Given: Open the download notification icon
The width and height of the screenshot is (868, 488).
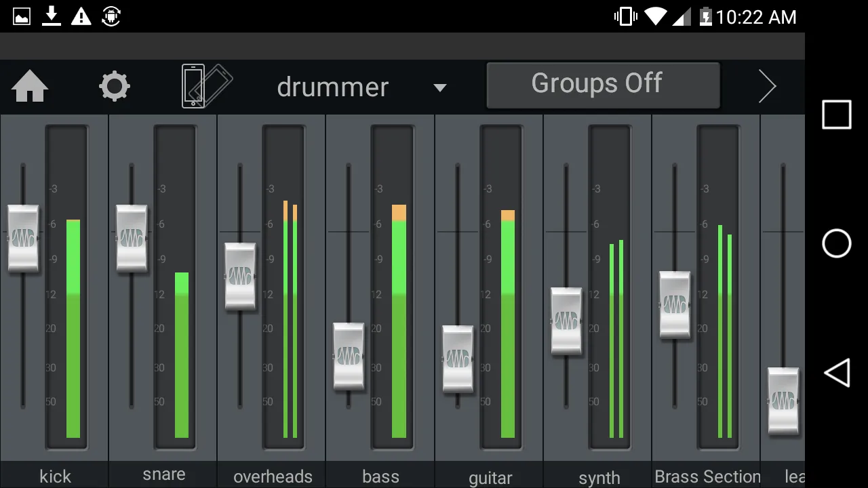Looking at the screenshot, I should [52, 16].
